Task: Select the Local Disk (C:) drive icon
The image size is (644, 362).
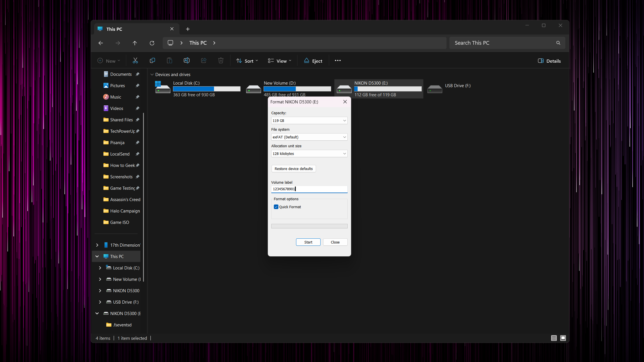Action: click(x=163, y=87)
